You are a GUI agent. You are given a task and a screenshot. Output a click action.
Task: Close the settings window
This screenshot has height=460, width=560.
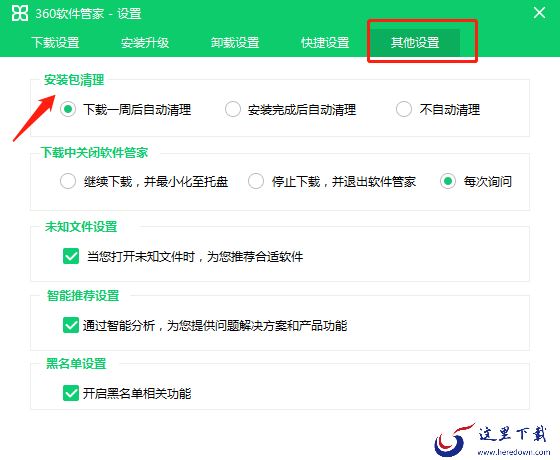point(539,13)
